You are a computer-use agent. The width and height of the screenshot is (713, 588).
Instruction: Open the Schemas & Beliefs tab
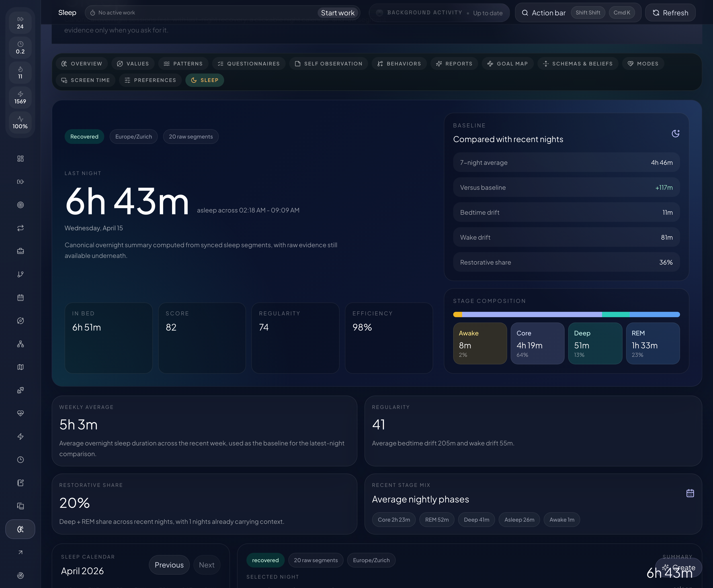pyautogui.click(x=578, y=63)
